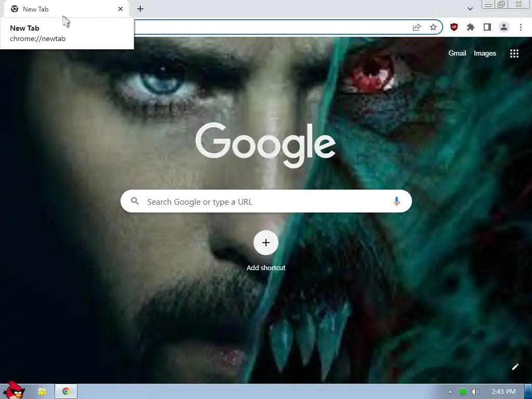The width and height of the screenshot is (532, 399).
Task: Open the Google apps grid
Action: click(x=514, y=54)
